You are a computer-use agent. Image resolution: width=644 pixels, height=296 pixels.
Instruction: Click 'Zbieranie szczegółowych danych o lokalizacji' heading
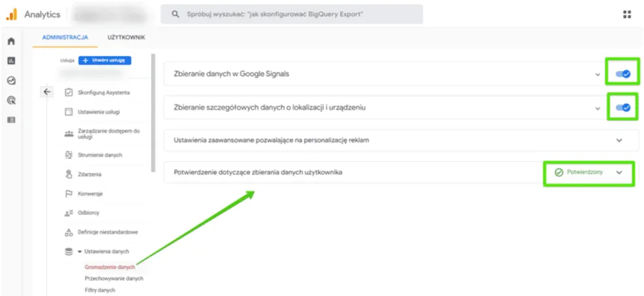click(270, 108)
